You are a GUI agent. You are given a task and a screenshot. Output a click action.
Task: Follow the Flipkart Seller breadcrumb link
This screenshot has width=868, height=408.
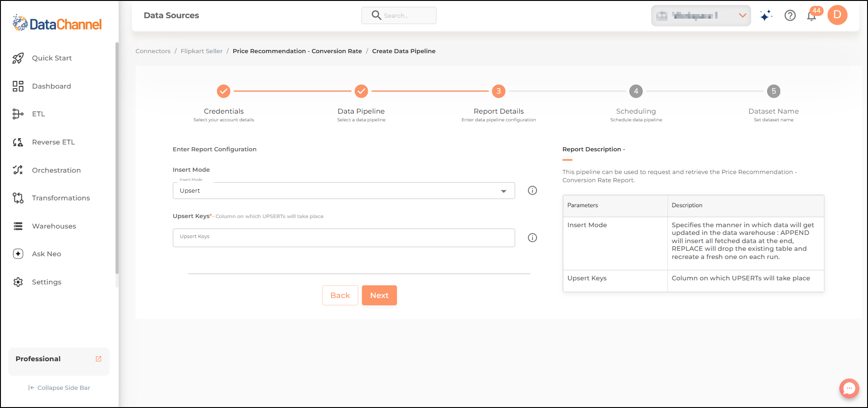click(201, 51)
